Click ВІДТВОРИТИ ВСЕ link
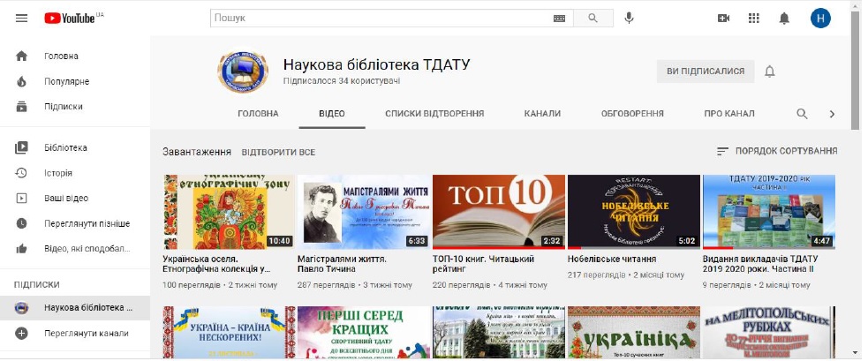This screenshot has height=361, width=868. coord(278,153)
